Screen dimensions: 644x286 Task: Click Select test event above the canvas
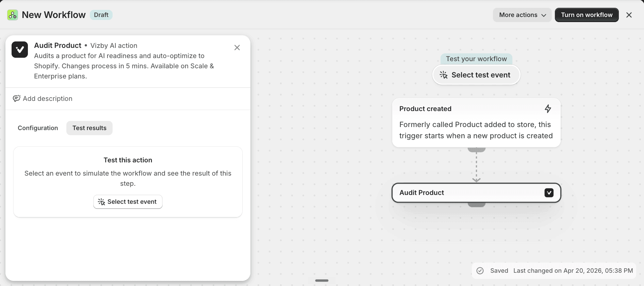pos(476,75)
